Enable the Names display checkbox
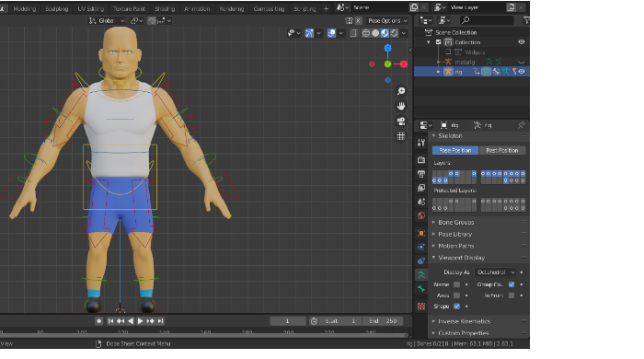This screenshot has width=644, height=359. click(456, 284)
